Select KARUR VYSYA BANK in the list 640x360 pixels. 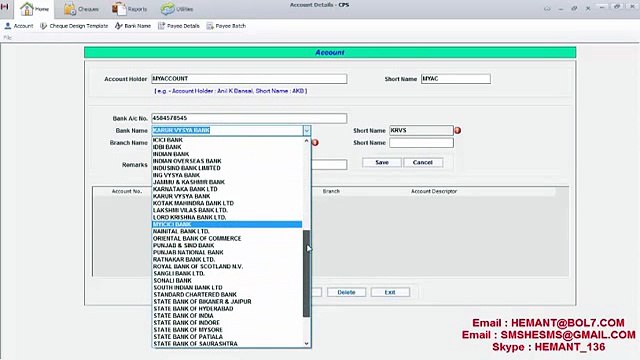(227, 196)
